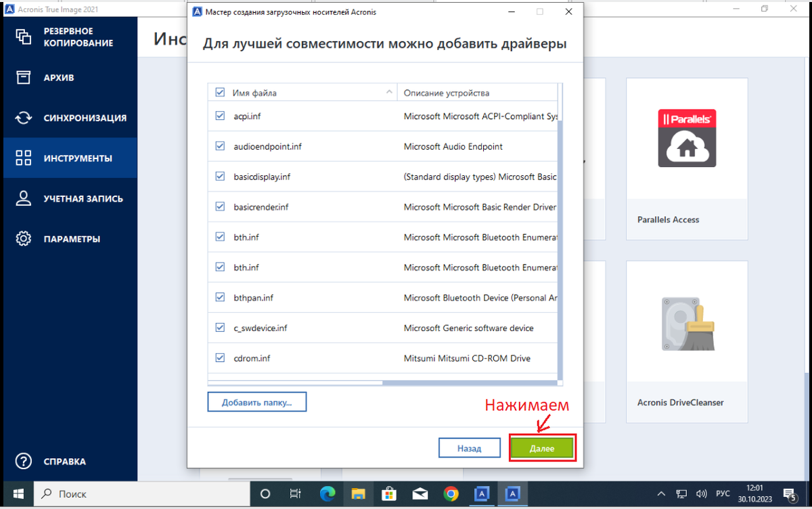This screenshot has width=812, height=509.
Task: Нажать кнопку «Добавить папку...»
Action: [x=256, y=401]
